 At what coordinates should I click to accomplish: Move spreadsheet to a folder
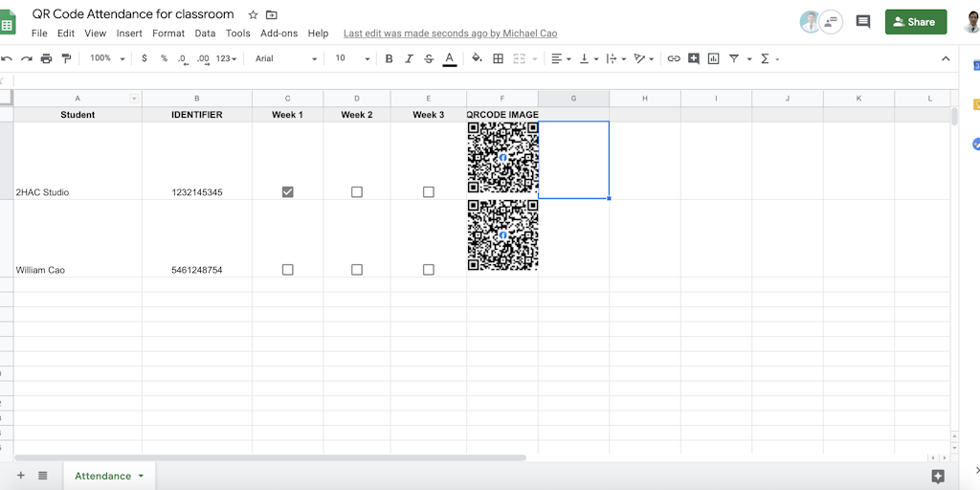pyautogui.click(x=271, y=15)
